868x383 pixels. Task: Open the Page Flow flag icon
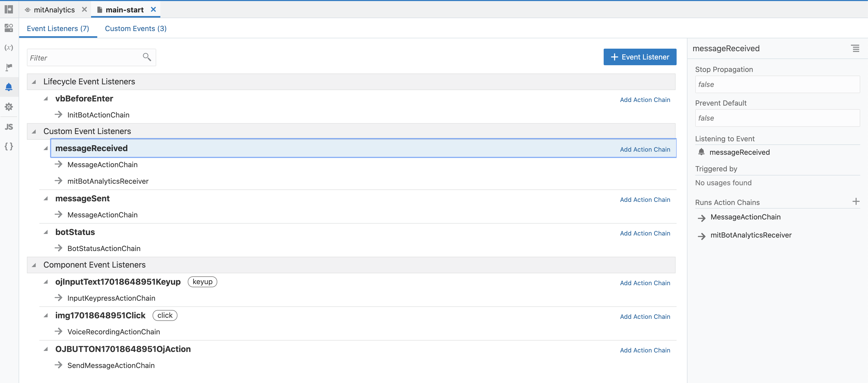pos(9,67)
